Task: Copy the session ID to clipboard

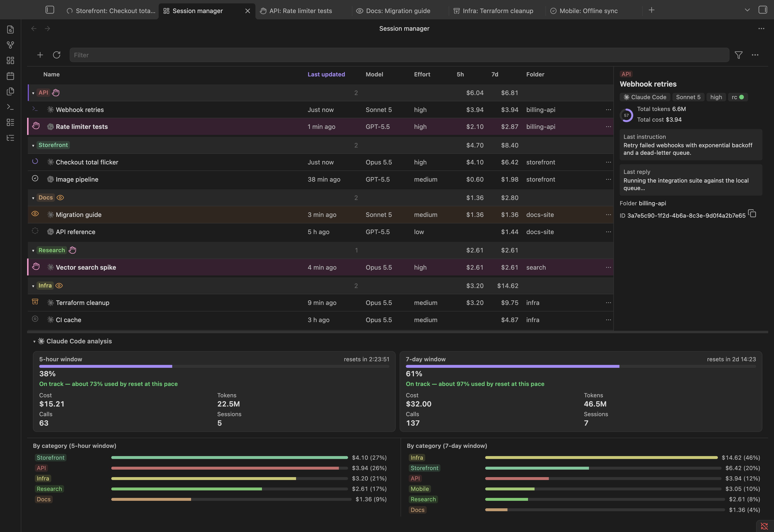Action: click(x=752, y=213)
